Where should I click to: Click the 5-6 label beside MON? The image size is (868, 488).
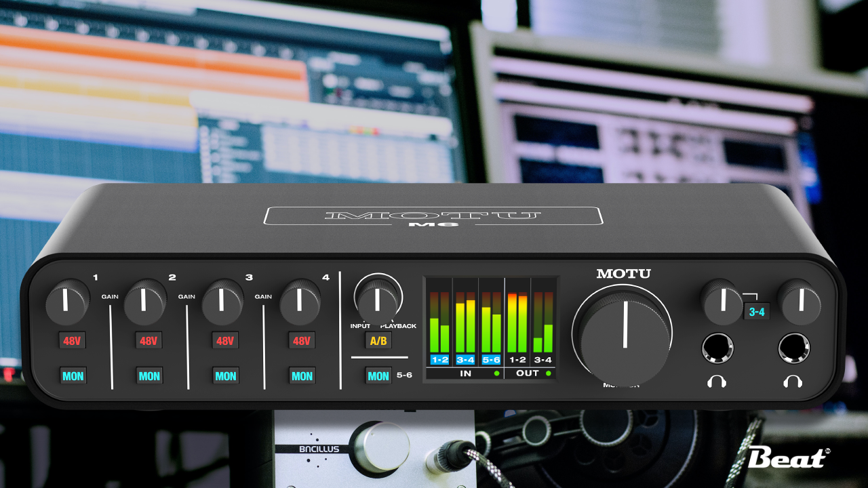pyautogui.click(x=404, y=375)
